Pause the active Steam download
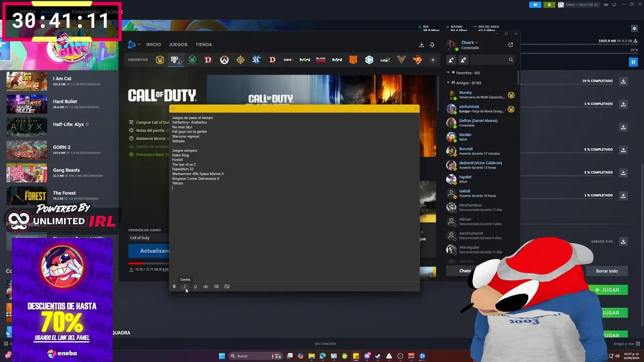Image resolution: width=644 pixels, height=362 pixels. point(633,62)
